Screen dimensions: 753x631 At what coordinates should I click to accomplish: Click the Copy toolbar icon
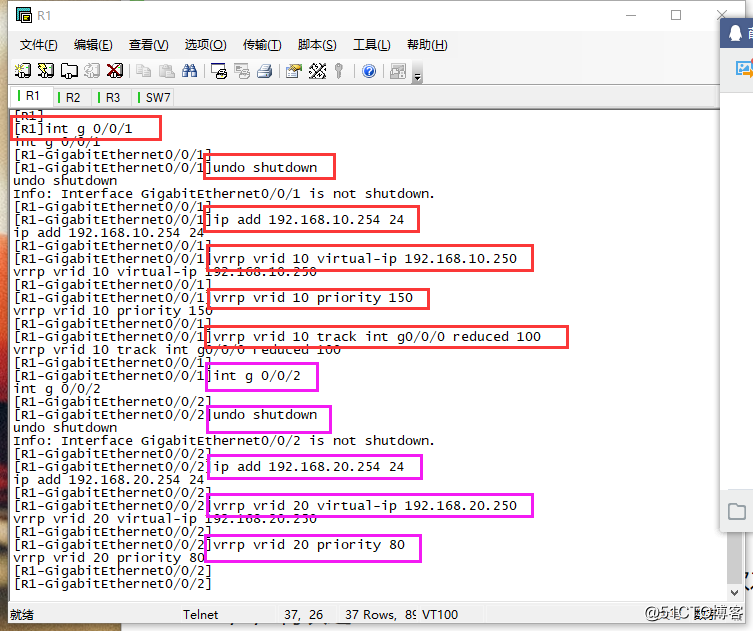point(143,71)
